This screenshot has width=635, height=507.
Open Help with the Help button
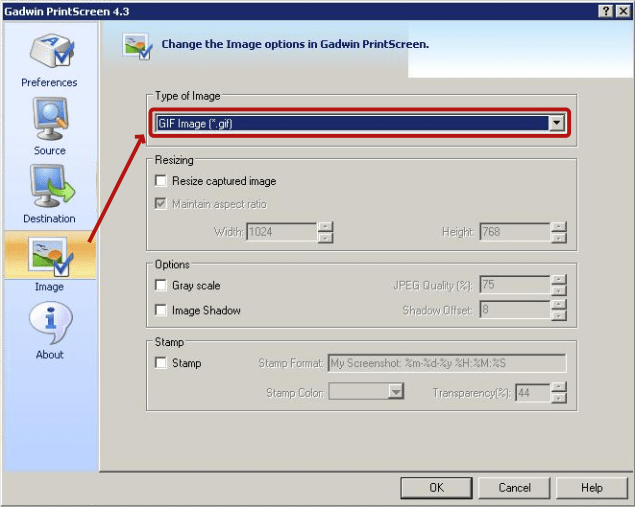[x=592, y=488]
